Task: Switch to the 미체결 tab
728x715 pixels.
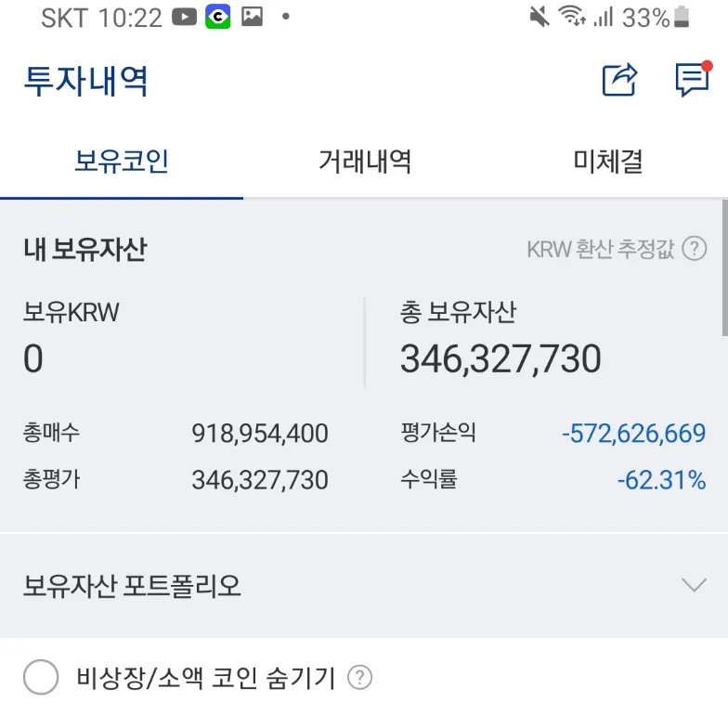Action: 607,162
